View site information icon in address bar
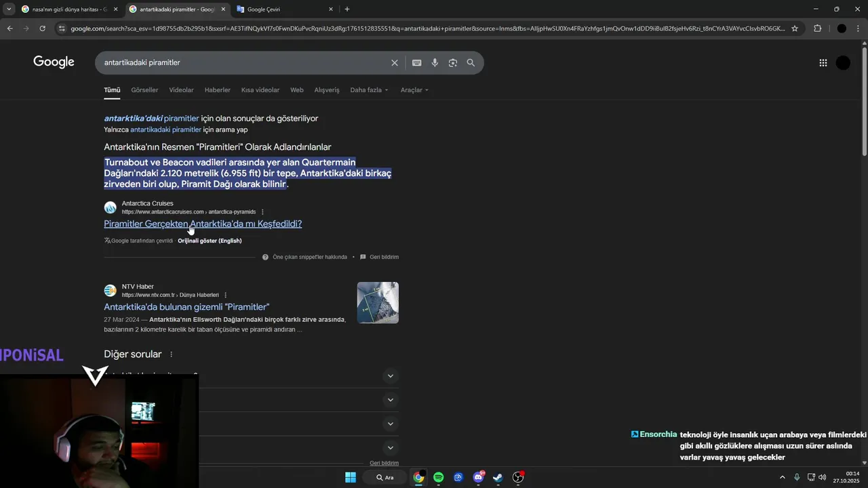This screenshot has height=488, width=868. click(62, 28)
